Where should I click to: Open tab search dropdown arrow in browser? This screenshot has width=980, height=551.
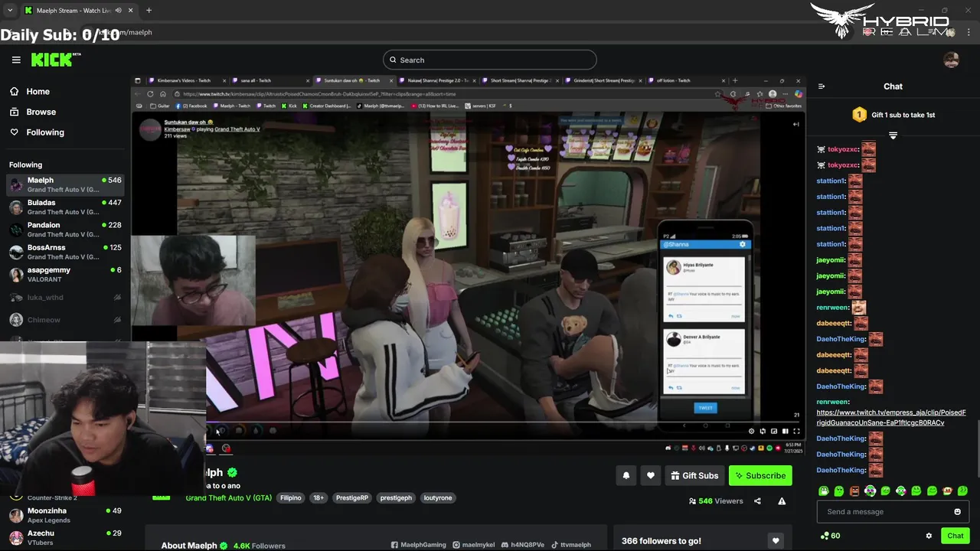[x=10, y=11]
